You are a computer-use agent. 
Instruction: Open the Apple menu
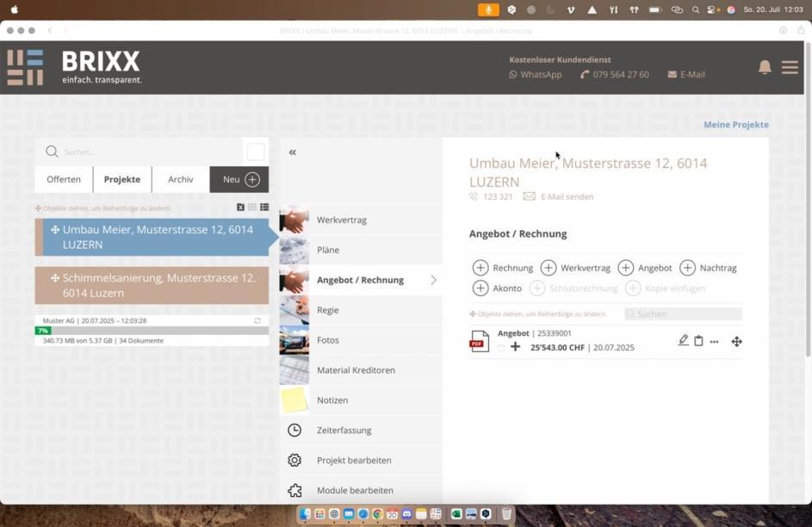(15, 9)
